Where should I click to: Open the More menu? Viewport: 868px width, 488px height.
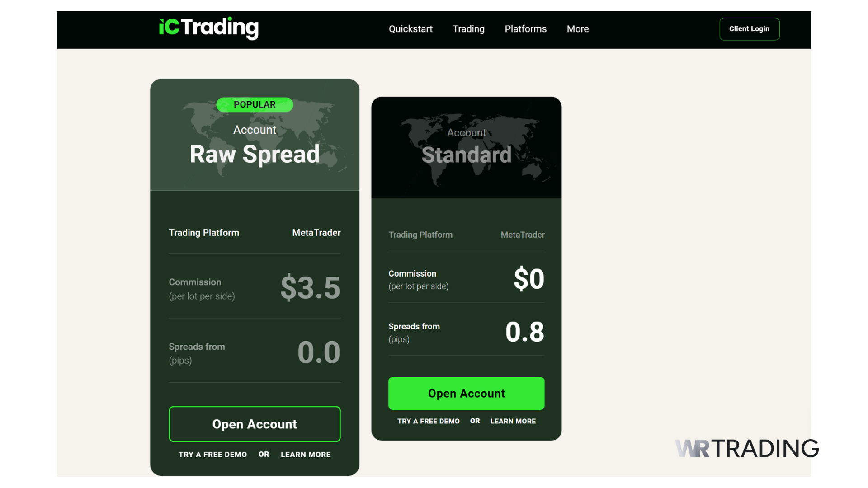[x=578, y=29]
